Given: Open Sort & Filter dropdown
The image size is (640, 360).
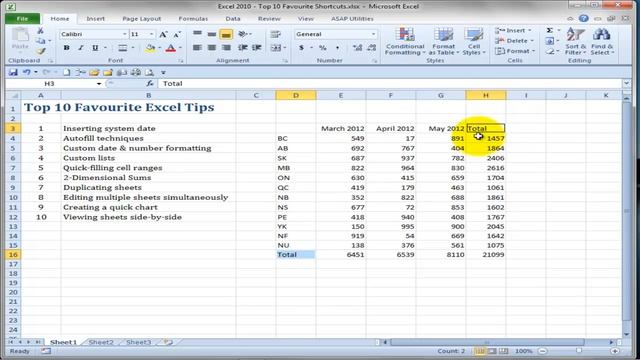Looking at the screenshot, I should (x=576, y=41).
